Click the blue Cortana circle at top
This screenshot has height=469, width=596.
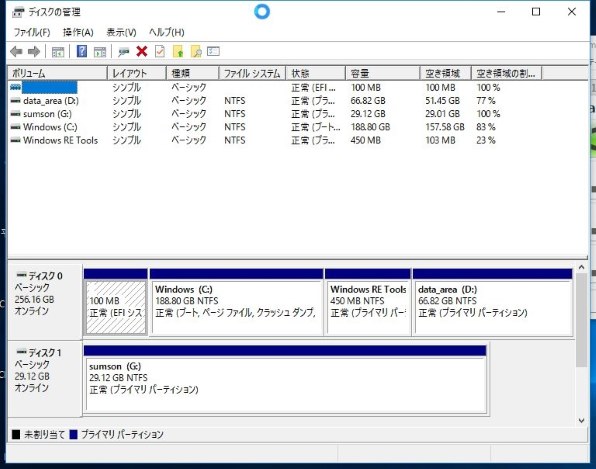point(262,11)
